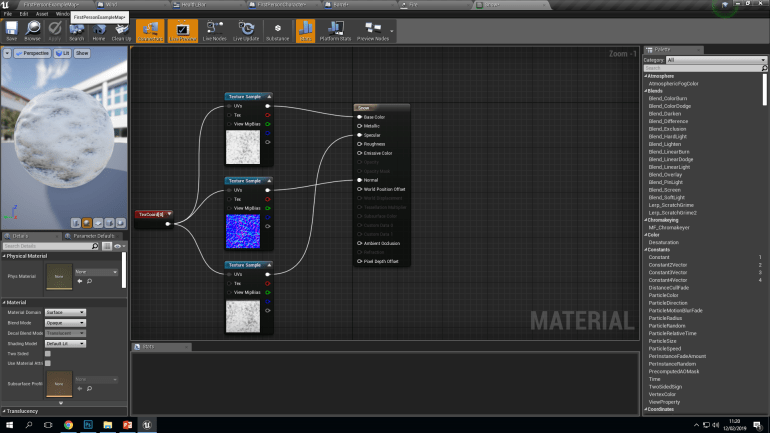Toggle Live Preview in the toolbar
This screenshot has height=433, width=770.
click(183, 31)
